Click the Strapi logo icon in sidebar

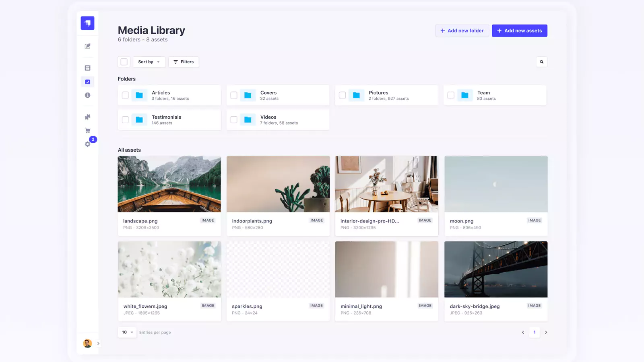[87, 23]
